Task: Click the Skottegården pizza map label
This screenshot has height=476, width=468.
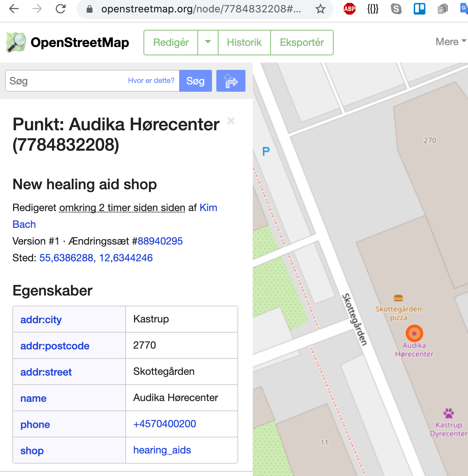Action: pos(398,313)
